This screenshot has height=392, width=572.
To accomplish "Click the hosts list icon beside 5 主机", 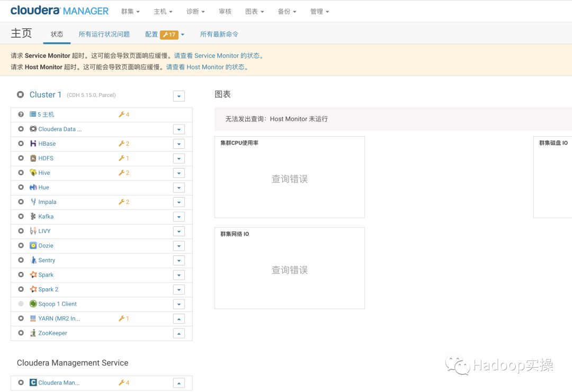I will [x=33, y=114].
